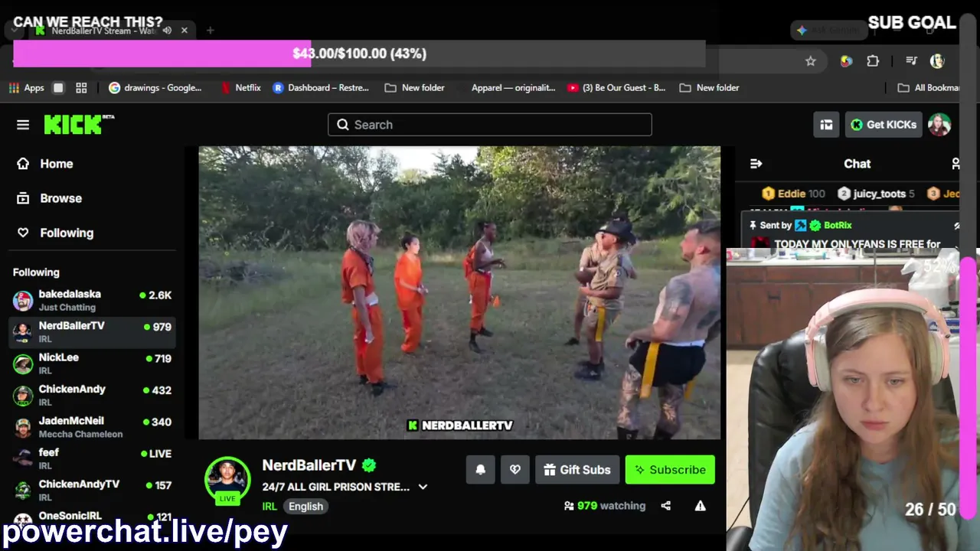This screenshot has width=980, height=551.
Task: Open the New folder bookmark after Be Our Guest
Action: coord(709,88)
